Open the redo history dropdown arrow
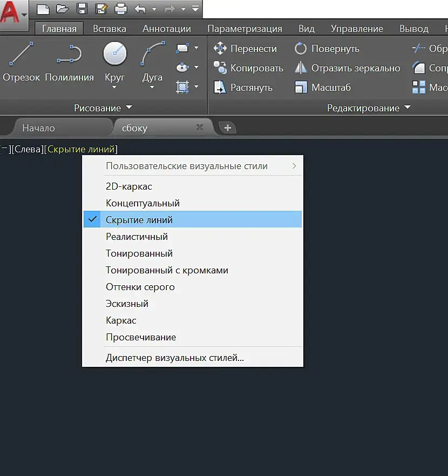 click(183, 9)
